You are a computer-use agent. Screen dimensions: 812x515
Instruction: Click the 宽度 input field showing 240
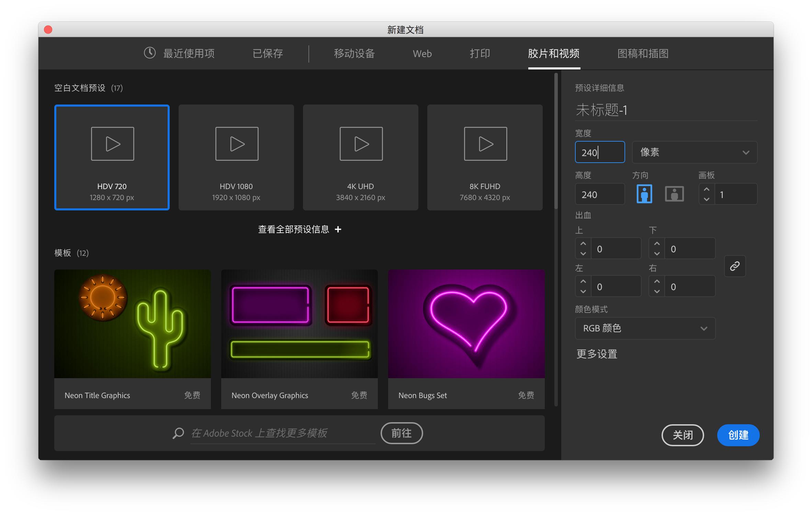600,152
